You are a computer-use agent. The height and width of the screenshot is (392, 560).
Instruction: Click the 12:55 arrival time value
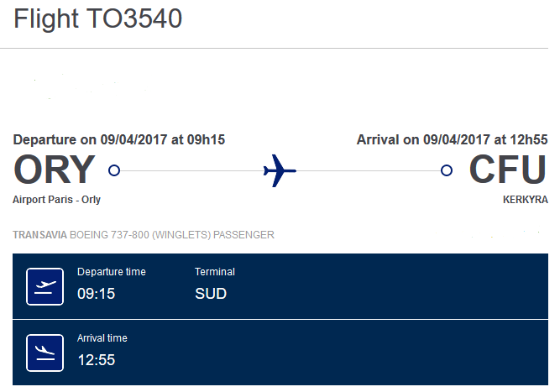coord(97,360)
